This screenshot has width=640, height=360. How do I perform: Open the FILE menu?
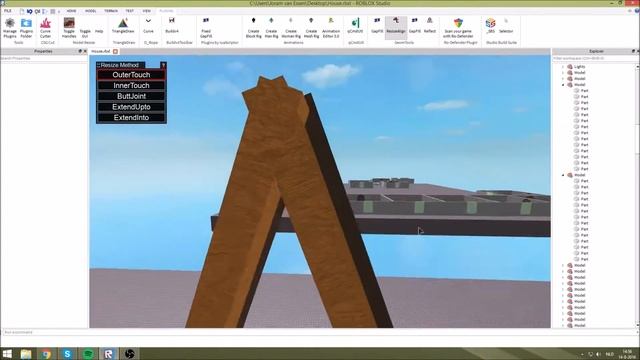[x=8, y=11]
